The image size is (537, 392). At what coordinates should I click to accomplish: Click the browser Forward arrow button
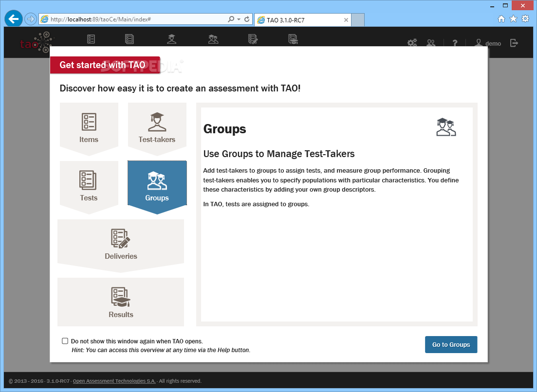(31, 19)
